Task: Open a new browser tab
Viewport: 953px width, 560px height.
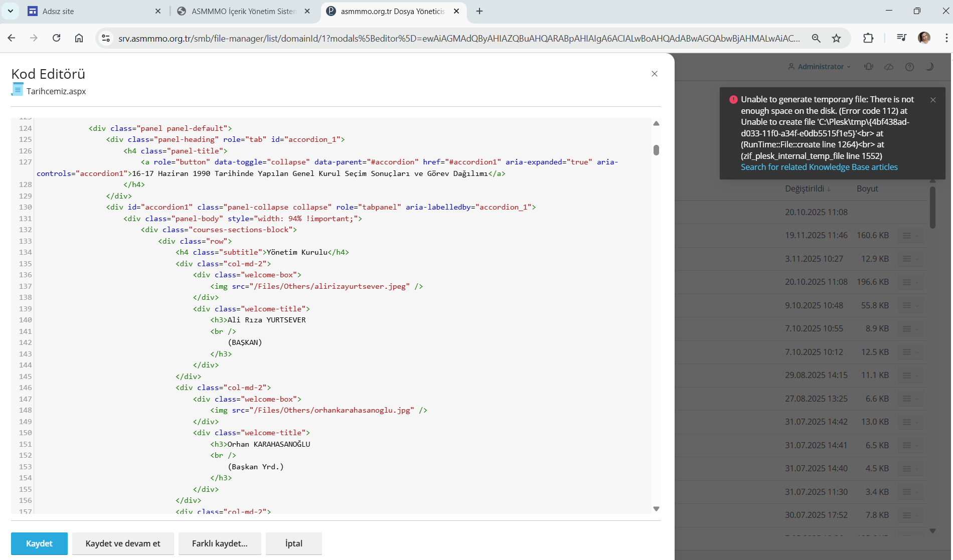Action: [480, 11]
